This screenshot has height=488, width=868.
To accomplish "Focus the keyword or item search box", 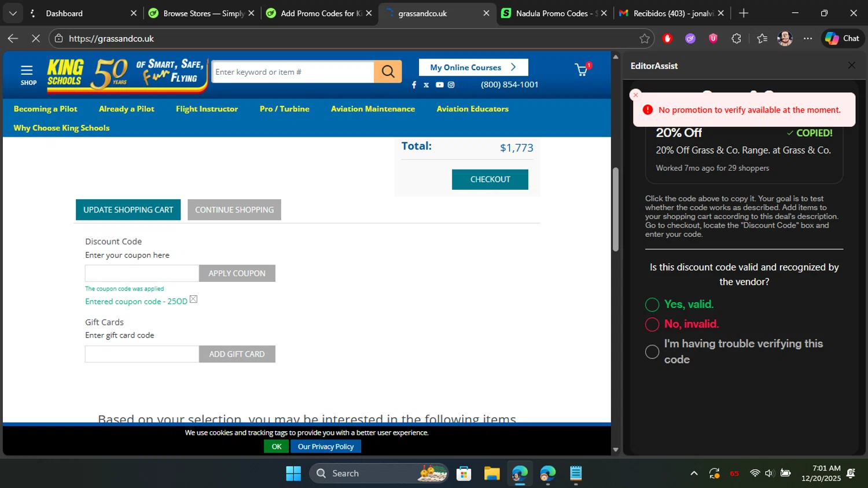I will (x=293, y=72).
